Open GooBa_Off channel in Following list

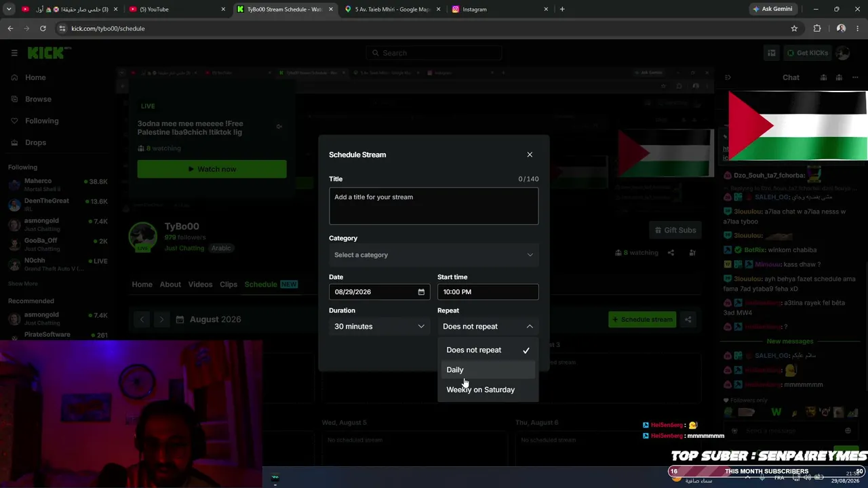click(x=58, y=244)
